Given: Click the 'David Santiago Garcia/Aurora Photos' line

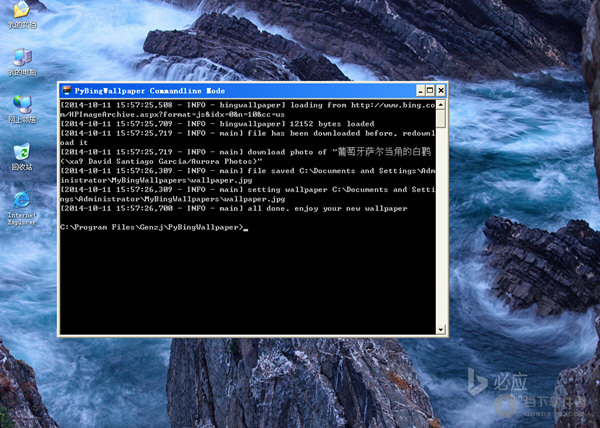Looking at the screenshot, I should [161, 161].
